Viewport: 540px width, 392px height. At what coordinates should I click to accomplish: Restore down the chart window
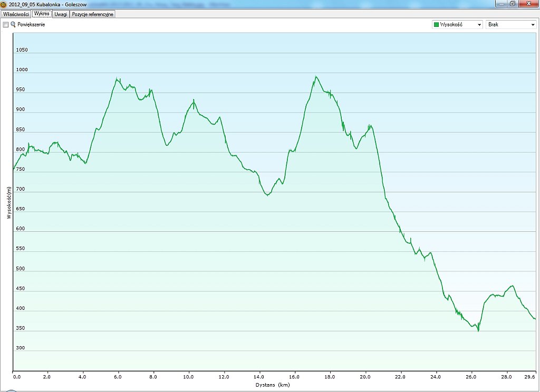point(512,3)
